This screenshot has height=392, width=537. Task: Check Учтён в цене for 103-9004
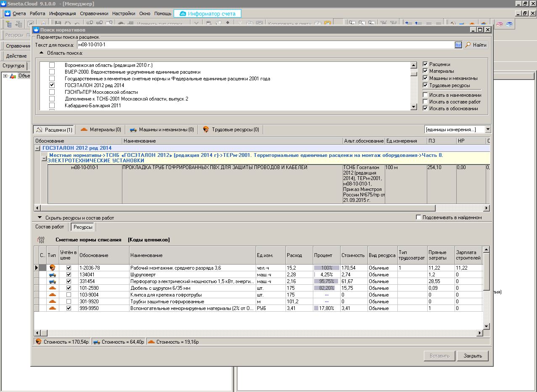(x=69, y=295)
